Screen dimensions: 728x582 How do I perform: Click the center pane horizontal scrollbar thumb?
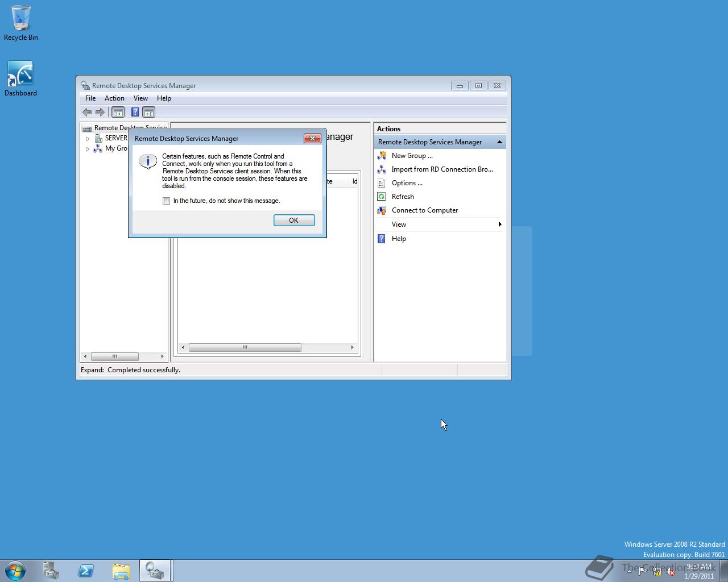tap(245, 347)
